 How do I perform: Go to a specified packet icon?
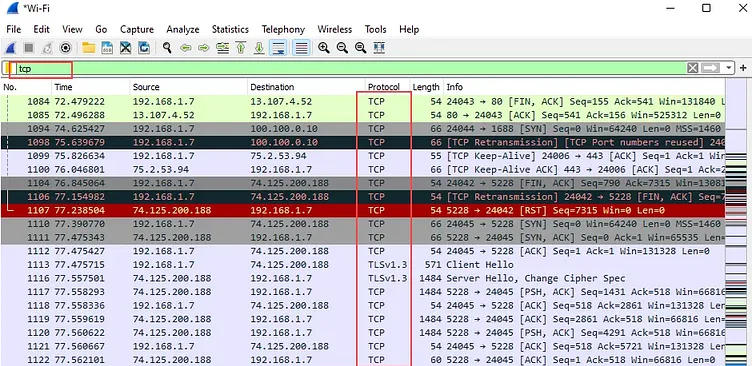coord(222,48)
